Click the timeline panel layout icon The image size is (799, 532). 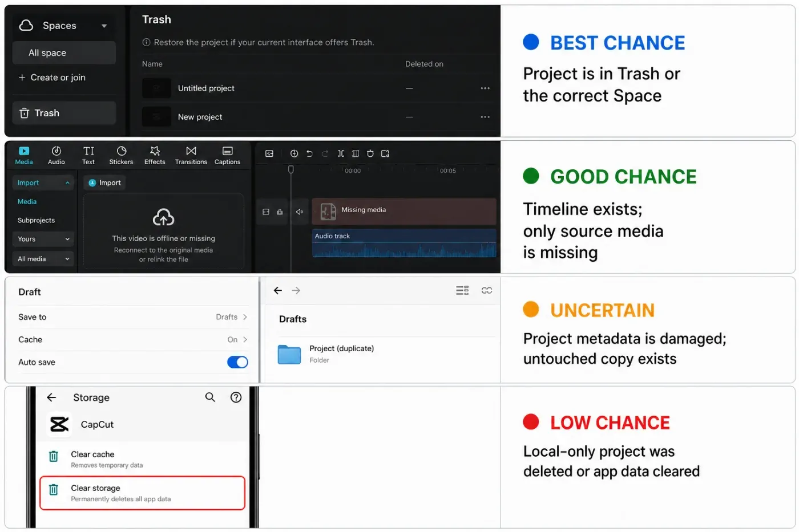(269, 153)
